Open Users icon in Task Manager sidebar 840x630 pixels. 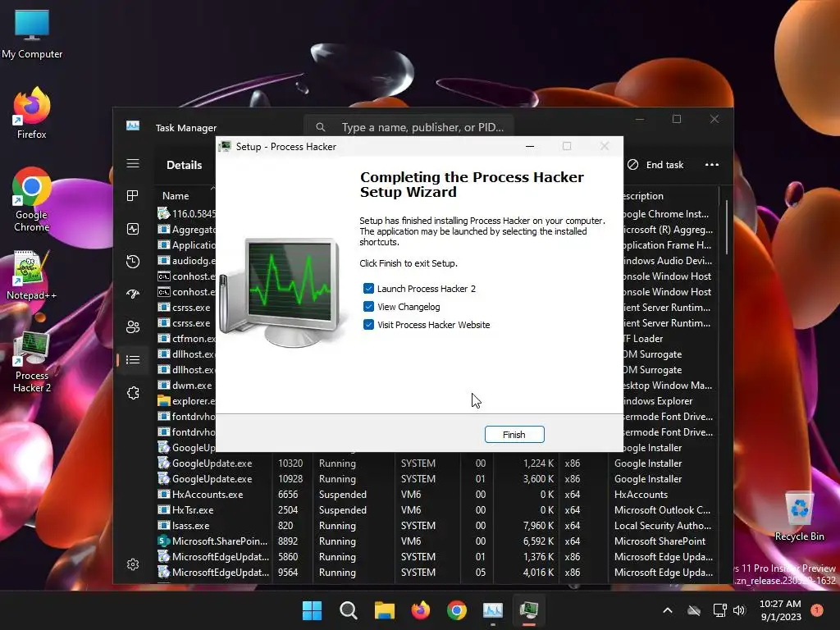(133, 326)
